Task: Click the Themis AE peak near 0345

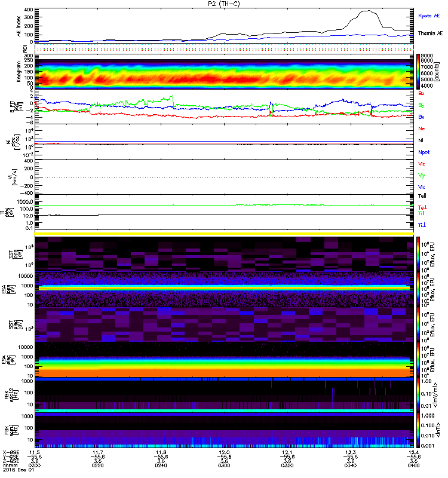Action: tap(368, 11)
